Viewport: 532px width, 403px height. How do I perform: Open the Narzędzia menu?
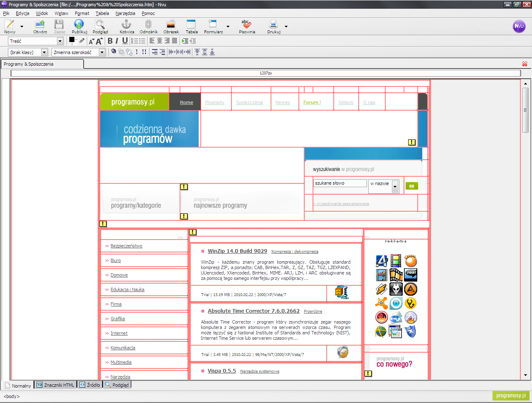[126, 13]
